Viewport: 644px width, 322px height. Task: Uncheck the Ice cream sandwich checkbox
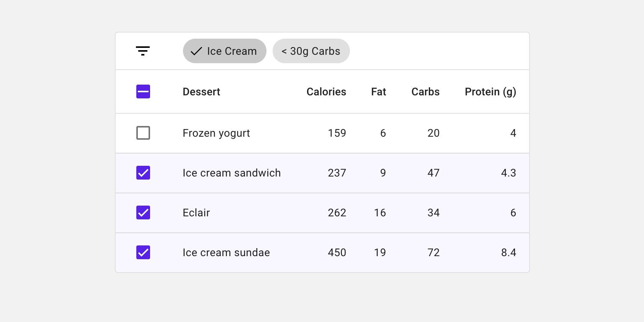point(143,173)
